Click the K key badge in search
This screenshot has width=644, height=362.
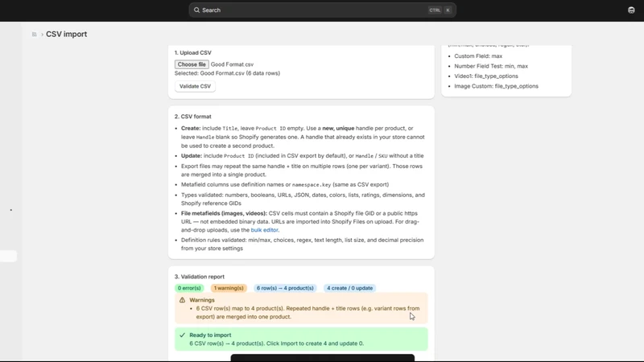click(x=448, y=10)
